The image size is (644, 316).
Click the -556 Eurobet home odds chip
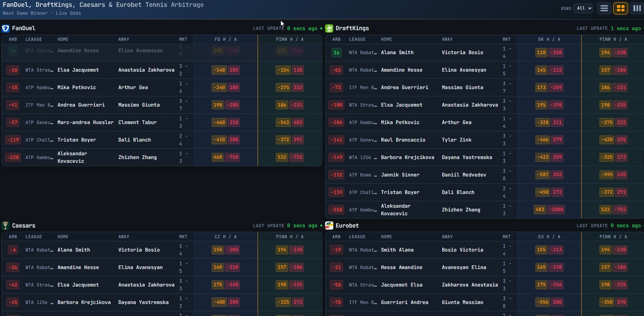[x=543, y=302]
